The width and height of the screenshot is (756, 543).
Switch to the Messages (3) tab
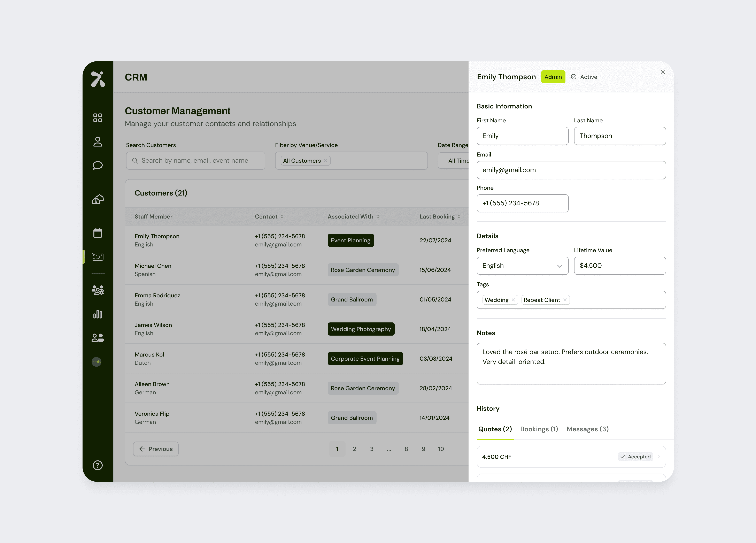pos(587,429)
